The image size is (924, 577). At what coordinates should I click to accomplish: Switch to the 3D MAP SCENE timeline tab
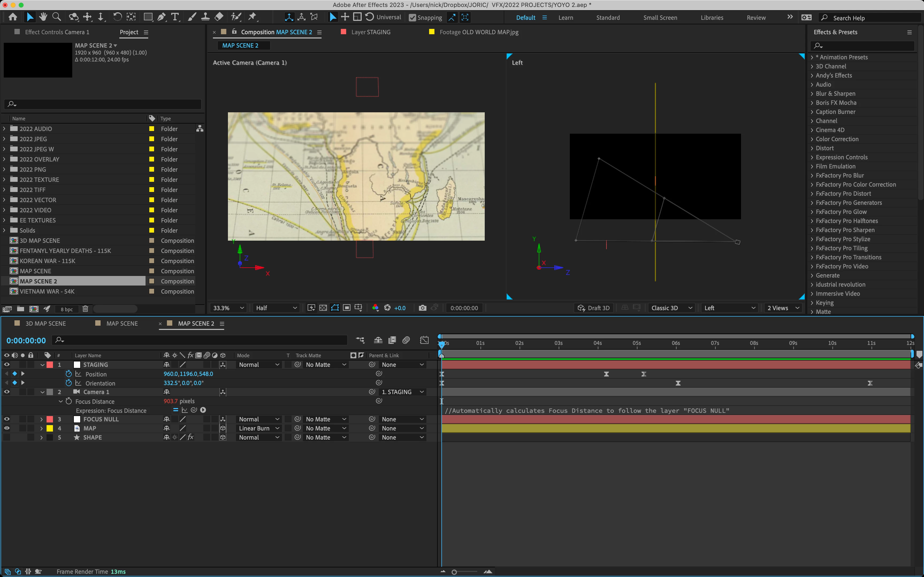[45, 323]
